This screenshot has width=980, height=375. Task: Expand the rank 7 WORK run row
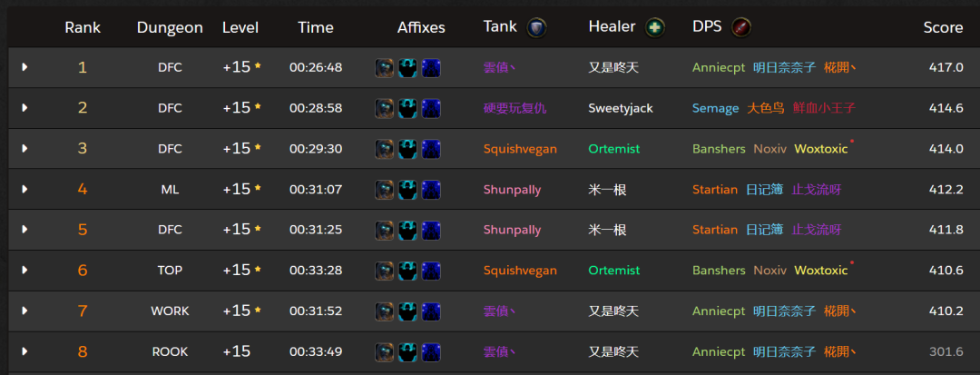click(24, 311)
